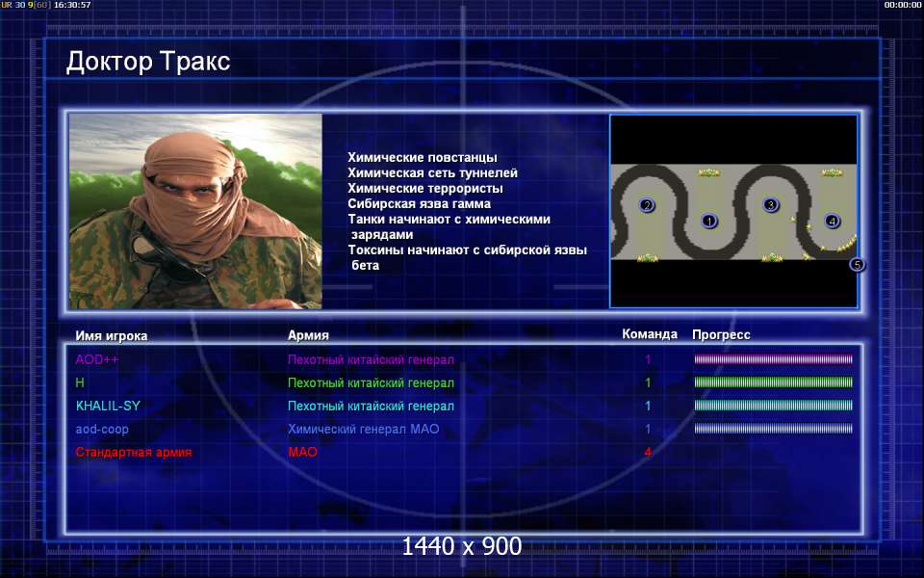Click the aod-coop progress bar
924x578 pixels.
[x=773, y=429]
